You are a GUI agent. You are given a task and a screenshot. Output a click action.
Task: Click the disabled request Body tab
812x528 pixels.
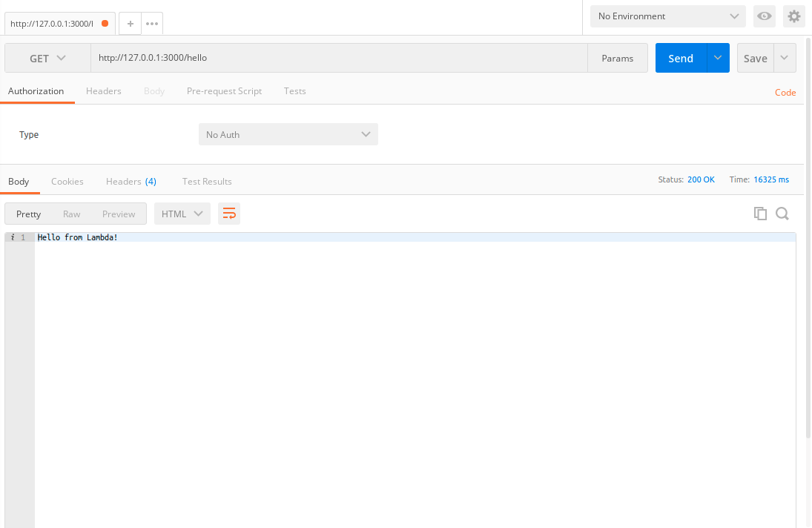coord(154,91)
